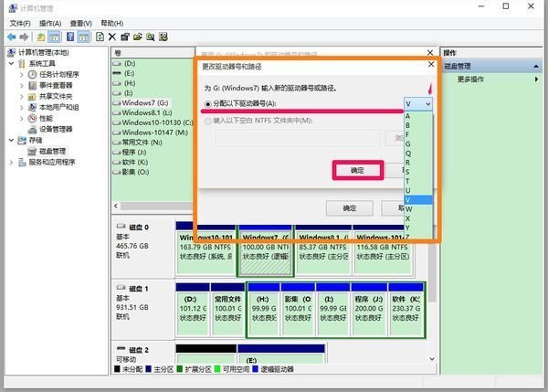Click the 磁盘 1 disk icon
548x392 pixels.
tap(121, 288)
